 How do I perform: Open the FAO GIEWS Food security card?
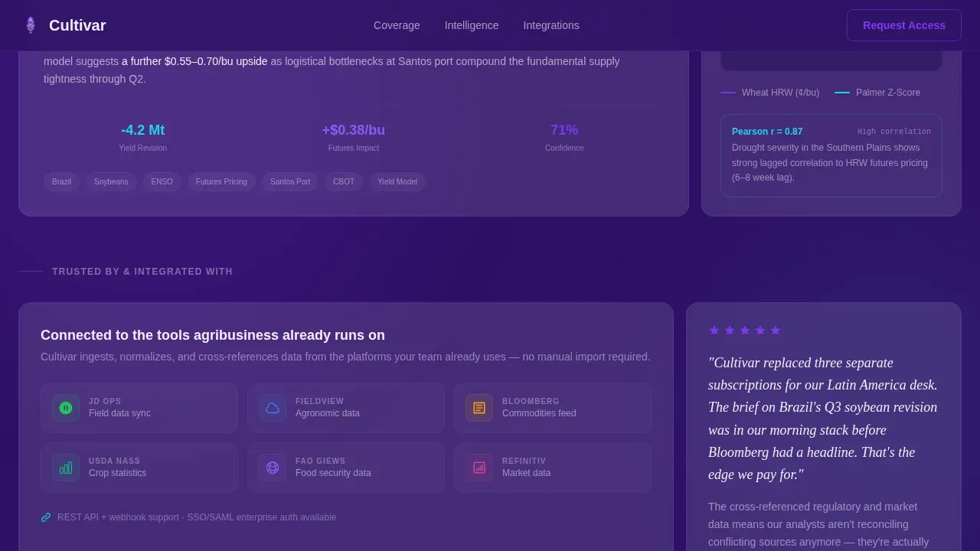click(346, 468)
